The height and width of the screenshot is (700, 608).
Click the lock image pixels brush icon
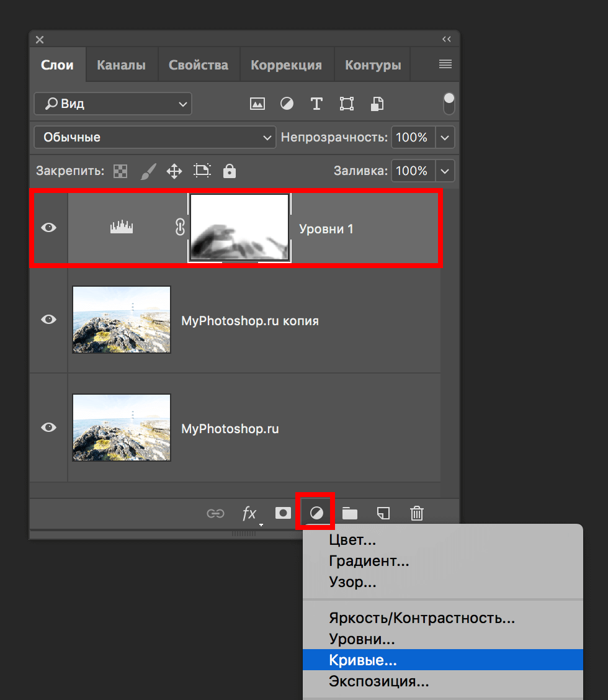tap(148, 171)
